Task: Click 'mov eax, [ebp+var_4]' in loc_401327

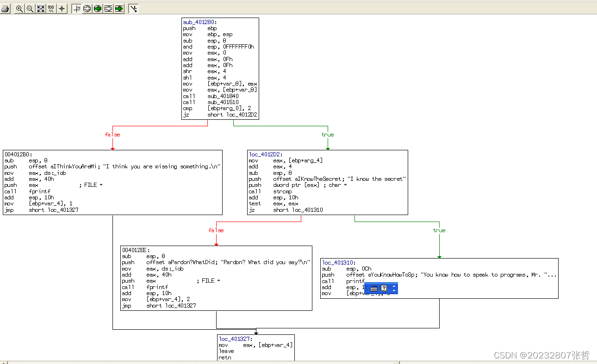Action: [x=255, y=345]
